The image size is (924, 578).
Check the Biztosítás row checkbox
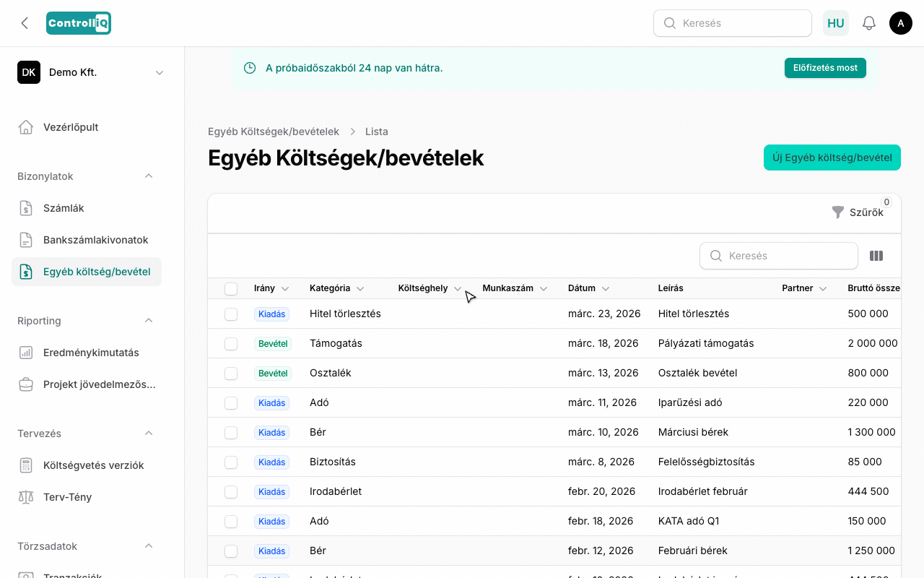[x=231, y=462]
